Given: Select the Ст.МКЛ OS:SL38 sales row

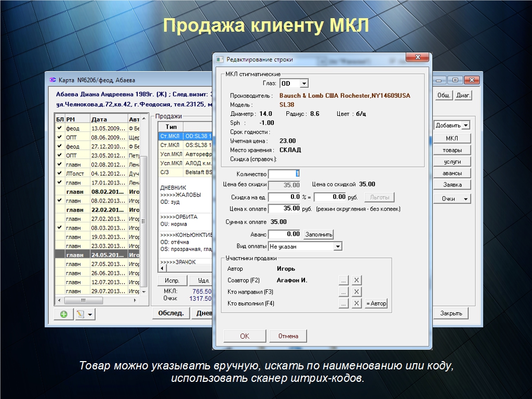Looking at the screenshot, I should tap(184, 145).
